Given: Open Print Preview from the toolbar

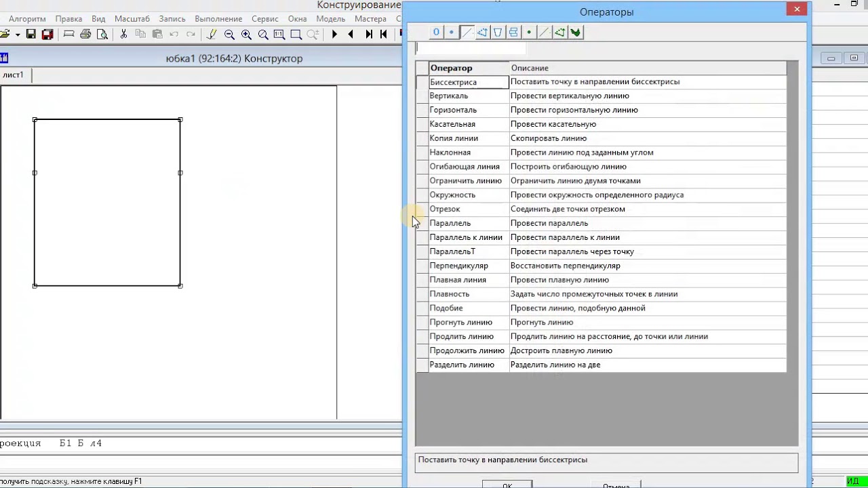Looking at the screenshot, I should [x=102, y=34].
